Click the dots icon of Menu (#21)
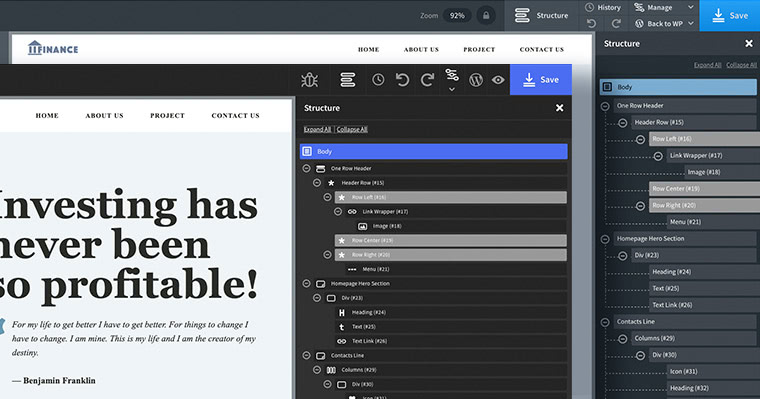The image size is (760, 399). (352, 270)
